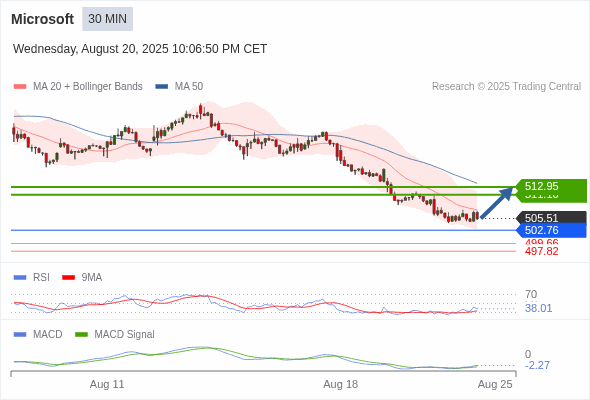Click the 505.51 current price tag
This screenshot has width=590, height=400.
click(x=551, y=218)
